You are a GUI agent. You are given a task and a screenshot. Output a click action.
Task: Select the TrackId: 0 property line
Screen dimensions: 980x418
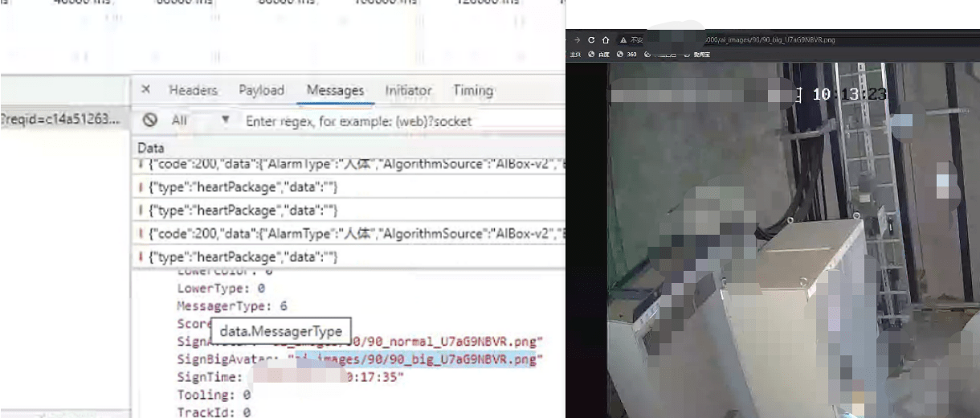(213, 412)
